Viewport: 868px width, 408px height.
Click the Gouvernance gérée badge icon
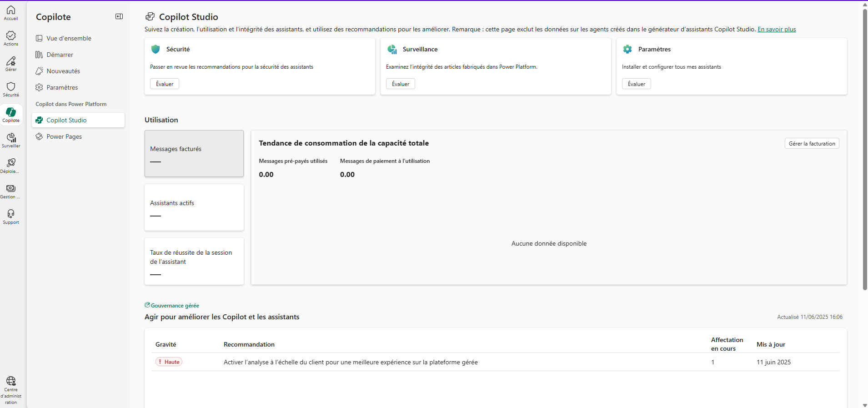tap(147, 305)
